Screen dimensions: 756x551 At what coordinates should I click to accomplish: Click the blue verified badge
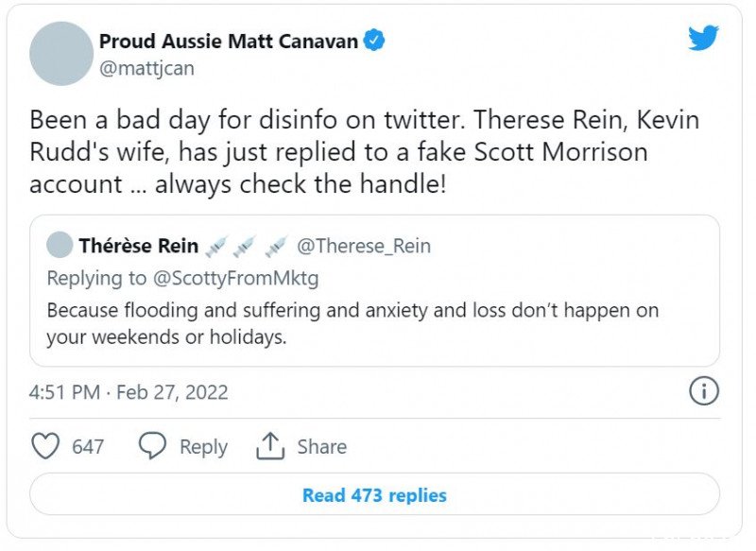373,40
